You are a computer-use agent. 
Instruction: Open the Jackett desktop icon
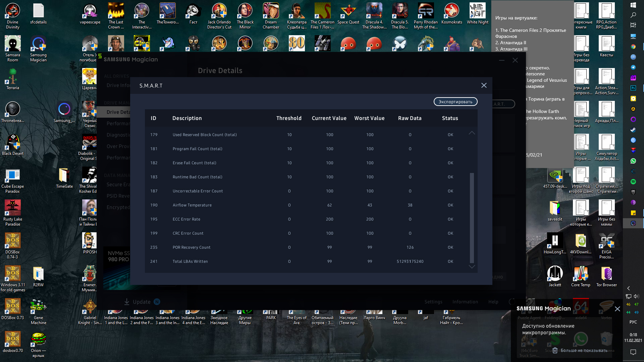coord(555,276)
